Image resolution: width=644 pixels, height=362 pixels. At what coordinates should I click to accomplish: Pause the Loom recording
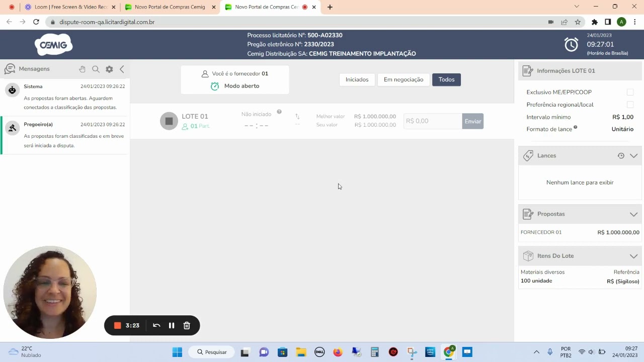[x=172, y=326]
